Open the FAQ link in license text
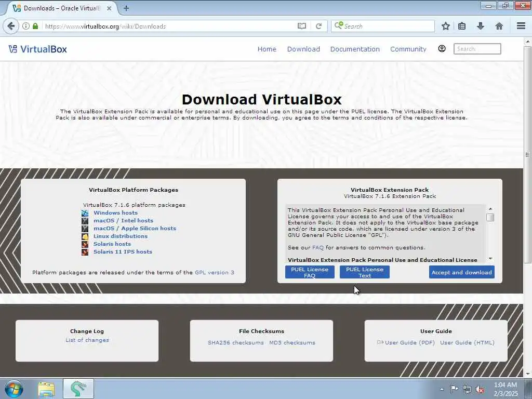 (x=318, y=248)
